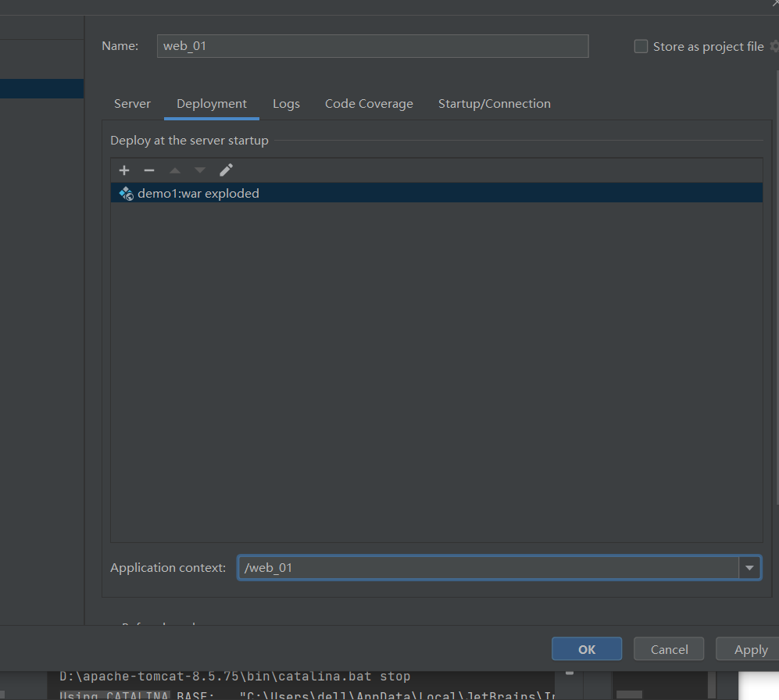Click the Name field containing web_01

[x=373, y=46]
